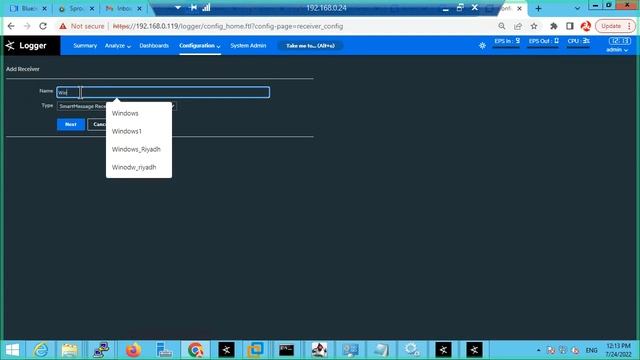Open the Java app taskbar icon
The image size is (640, 360).
point(319,350)
